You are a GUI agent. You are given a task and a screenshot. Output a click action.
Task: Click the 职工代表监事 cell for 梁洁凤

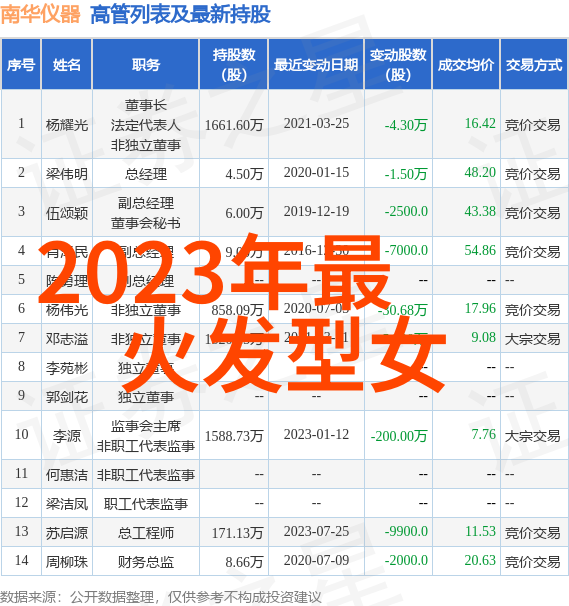click(146, 503)
